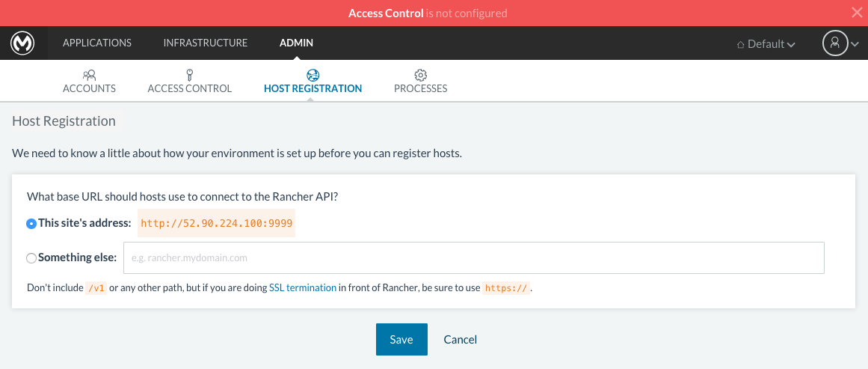Switch to the Accounts tab

(89, 82)
